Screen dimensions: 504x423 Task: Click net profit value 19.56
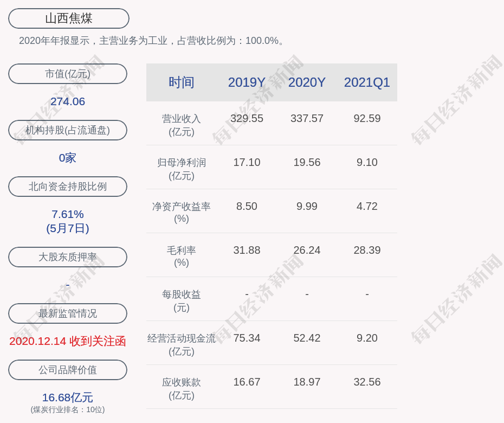click(x=307, y=163)
